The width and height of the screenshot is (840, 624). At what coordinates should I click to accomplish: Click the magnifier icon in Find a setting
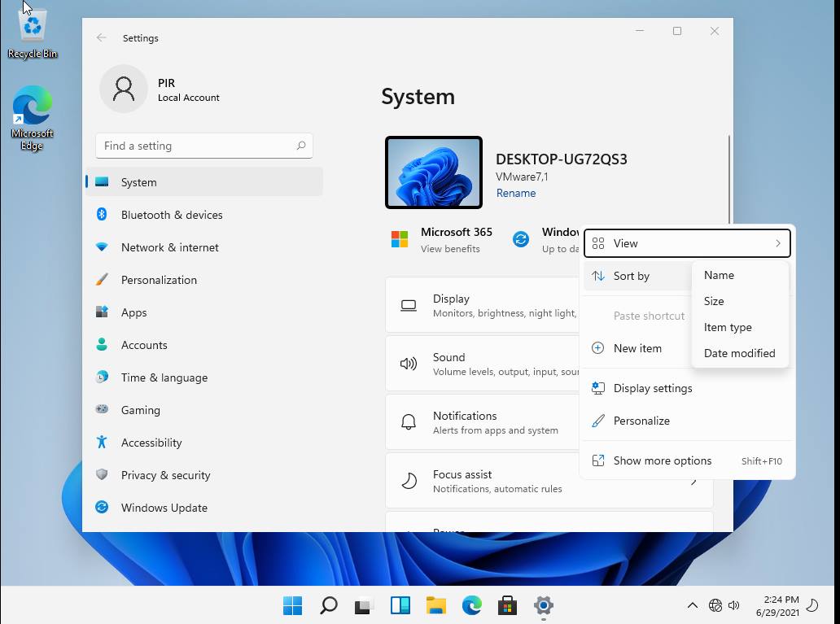[301, 145]
